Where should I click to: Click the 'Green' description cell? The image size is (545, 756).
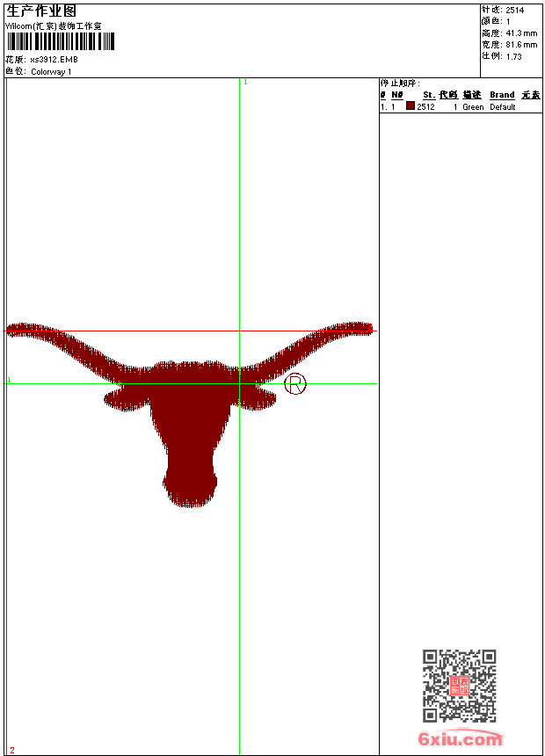(473, 107)
